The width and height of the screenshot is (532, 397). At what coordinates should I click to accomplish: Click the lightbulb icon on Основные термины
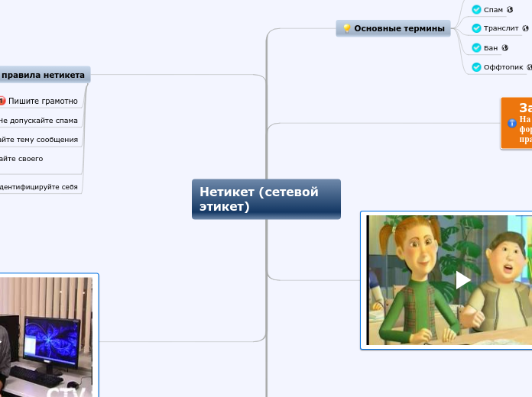coord(346,28)
